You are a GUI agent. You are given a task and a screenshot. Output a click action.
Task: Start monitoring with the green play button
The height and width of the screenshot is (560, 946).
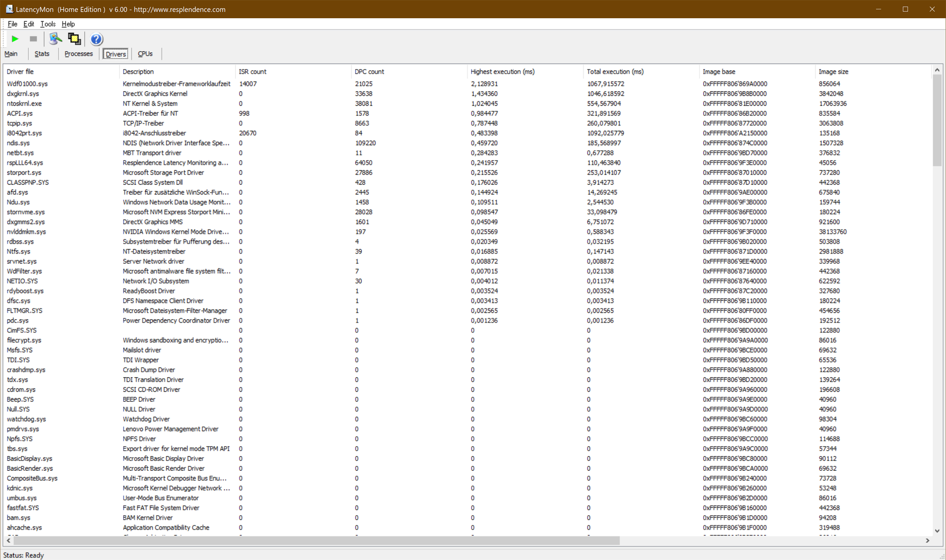(15, 39)
